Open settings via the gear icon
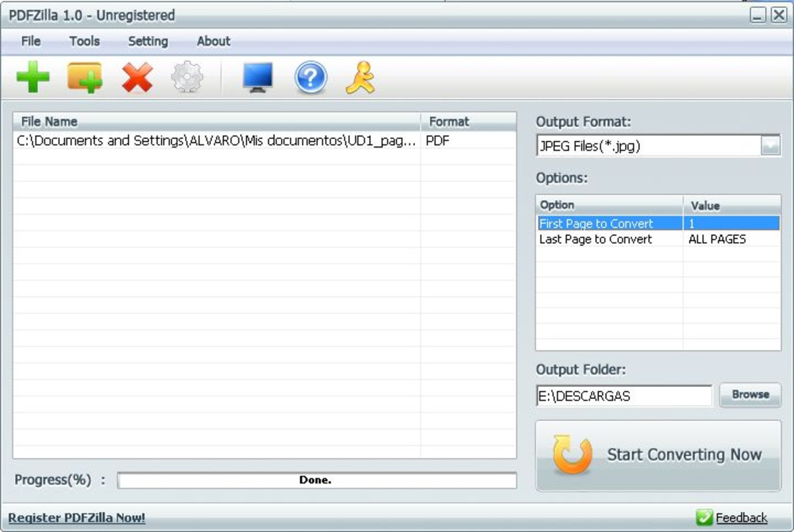 (187, 77)
